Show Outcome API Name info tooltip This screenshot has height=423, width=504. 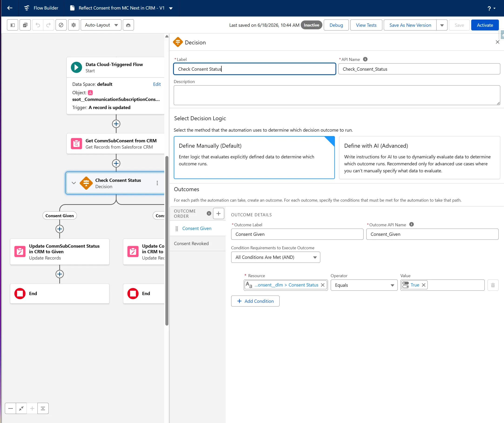tap(411, 225)
